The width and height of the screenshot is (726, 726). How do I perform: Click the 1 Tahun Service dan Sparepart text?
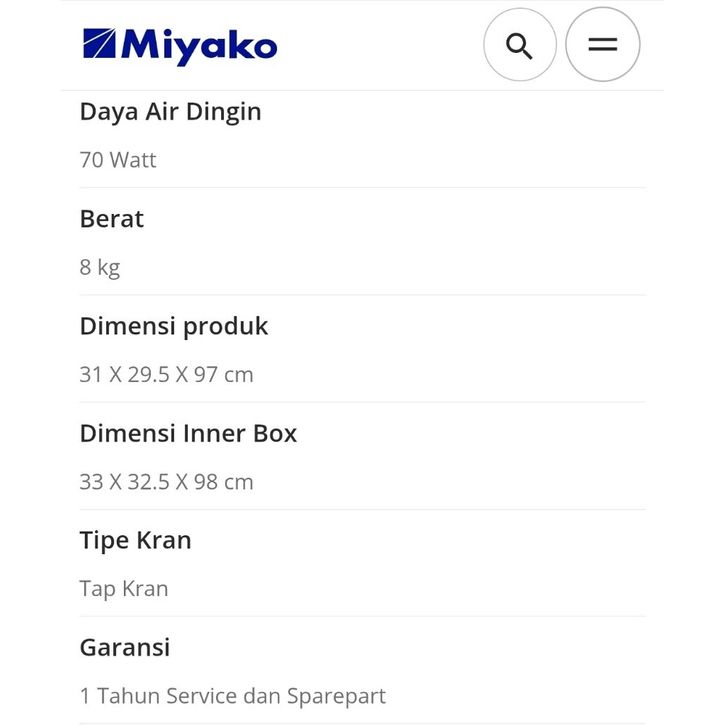pos(232,696)
